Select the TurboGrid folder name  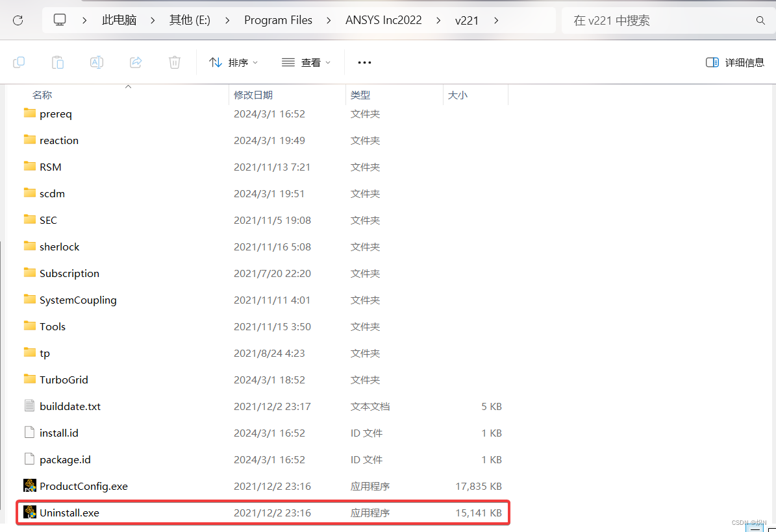pyautogui.click(x=64, y=380)
